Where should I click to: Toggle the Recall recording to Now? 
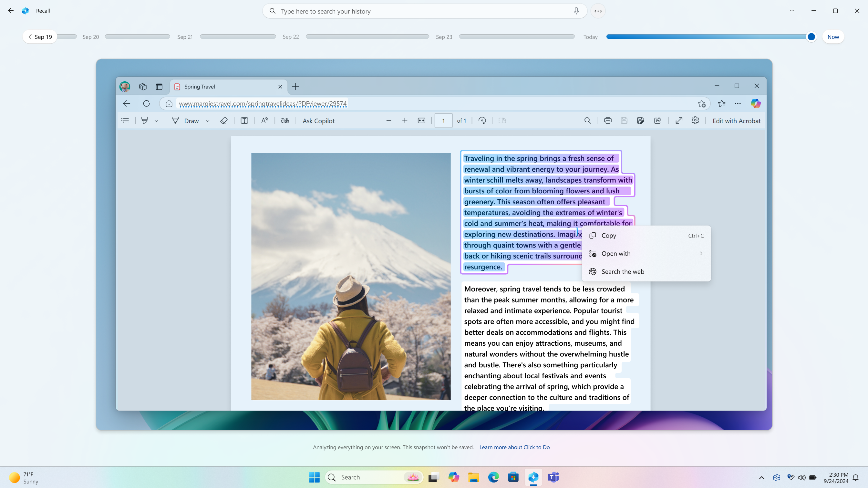click(x=833, y=36)
